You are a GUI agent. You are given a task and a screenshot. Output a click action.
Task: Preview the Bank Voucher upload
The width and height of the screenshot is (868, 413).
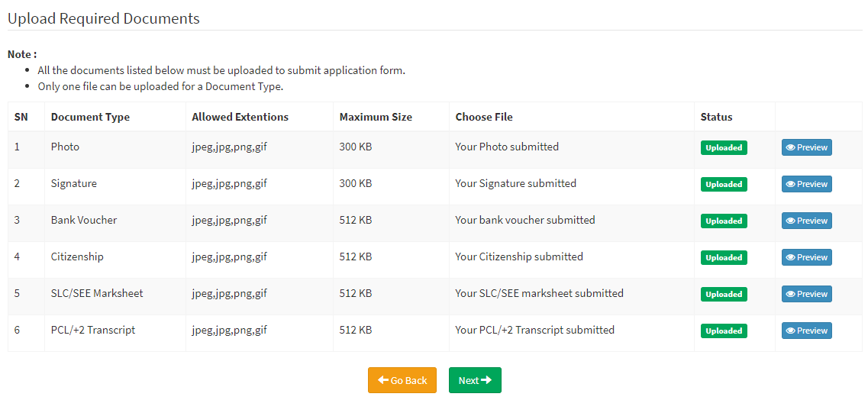click(807, 221)
